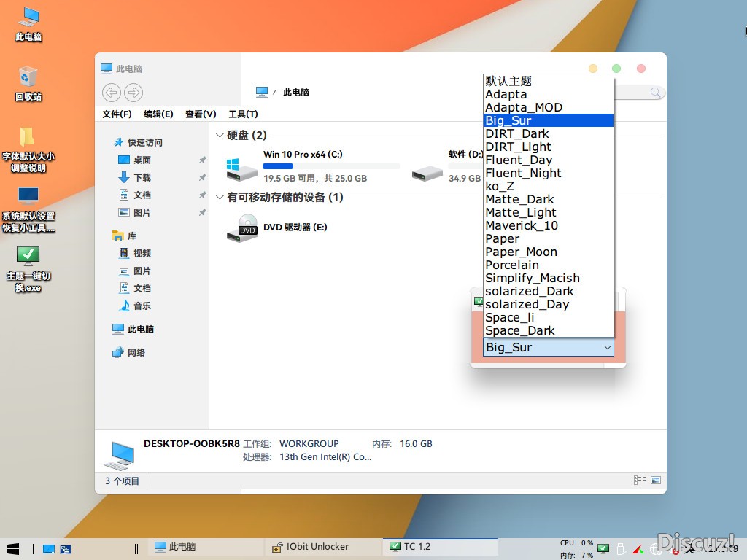Click the red chart tray icon
This screenshot has height=560, width=747.
pyautogui.click(x=638, y=549)
